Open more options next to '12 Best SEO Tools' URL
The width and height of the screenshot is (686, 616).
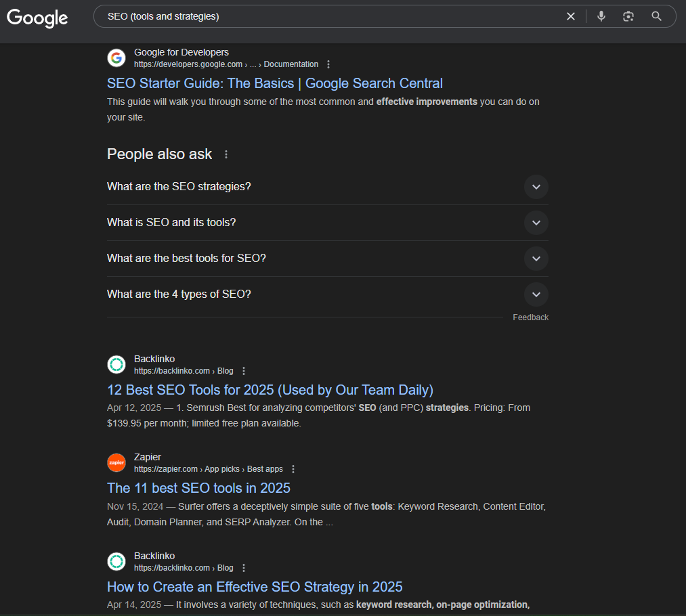244,371
